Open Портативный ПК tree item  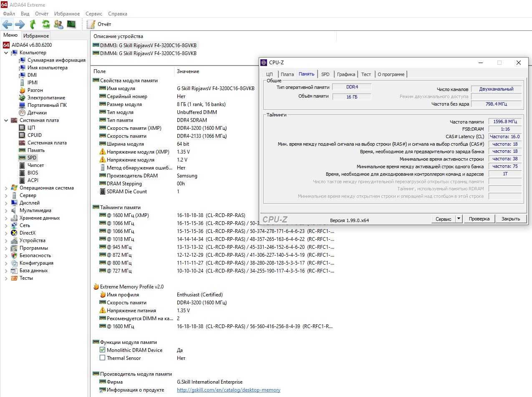47,105
